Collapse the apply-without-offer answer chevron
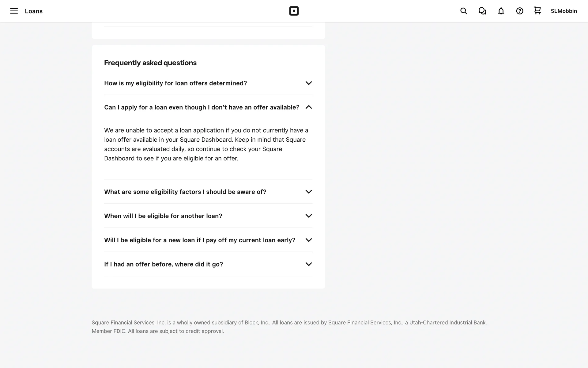 click(308, 107)
